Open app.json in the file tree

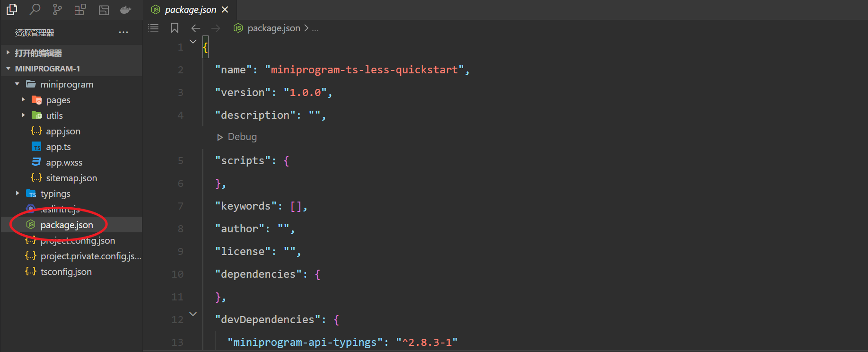coord(63,131)
